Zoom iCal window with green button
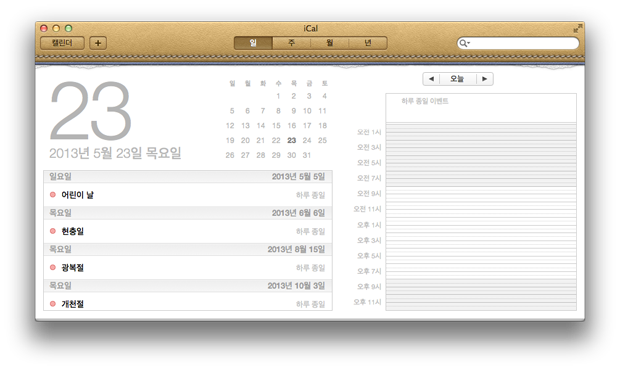Viewport: 620px width, 370px height. tap(68, 28)
